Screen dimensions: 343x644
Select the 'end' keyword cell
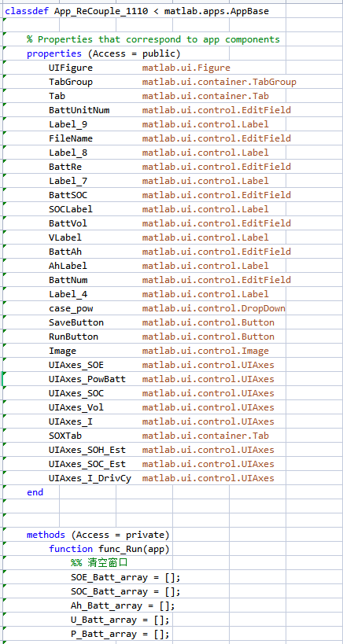(x=35, y=492)
